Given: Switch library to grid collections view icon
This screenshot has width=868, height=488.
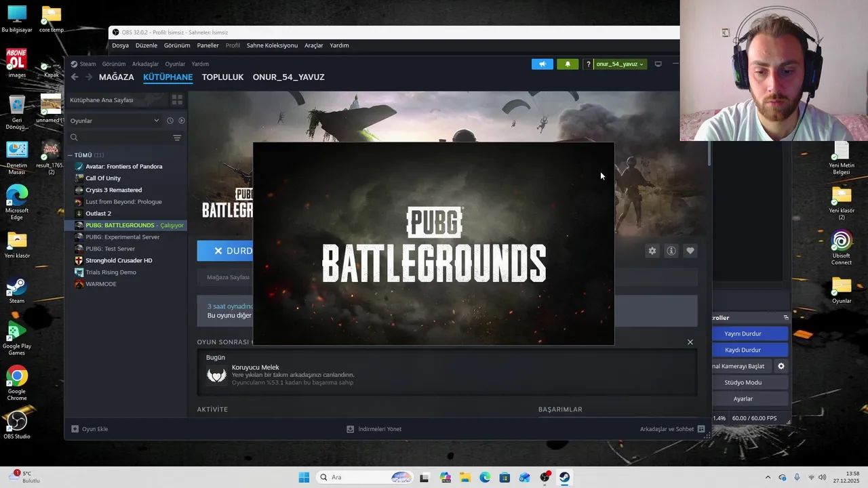Looking at the screenshot, I should [x=177, y=100].
